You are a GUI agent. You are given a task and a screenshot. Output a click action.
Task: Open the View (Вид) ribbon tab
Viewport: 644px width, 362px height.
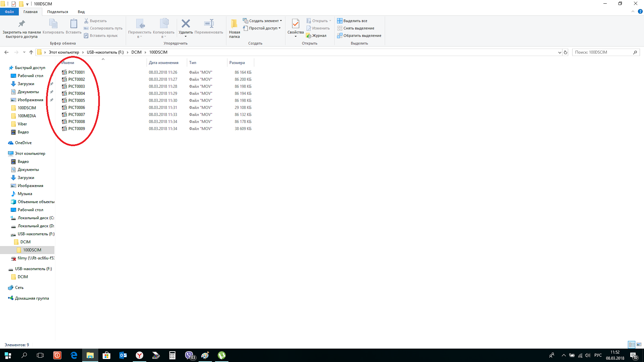[x=81, y=12]
